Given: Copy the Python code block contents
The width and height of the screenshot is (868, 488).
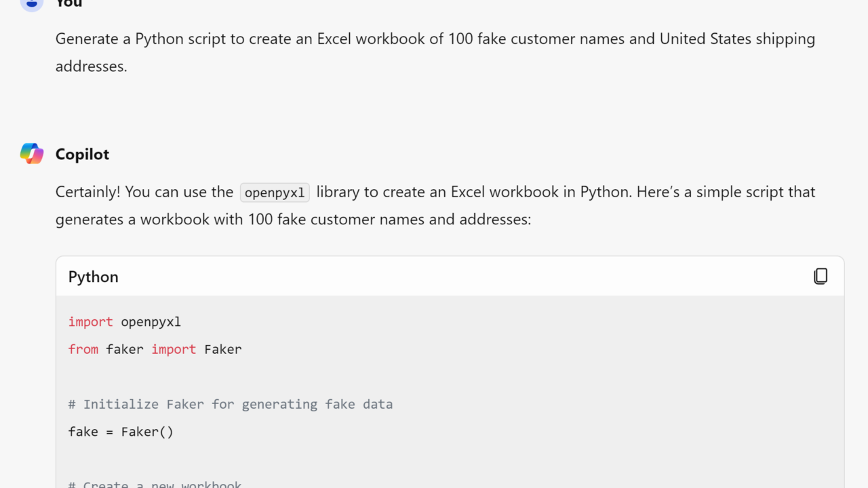Looking at the screenshot, I should [x=821, y=277].
